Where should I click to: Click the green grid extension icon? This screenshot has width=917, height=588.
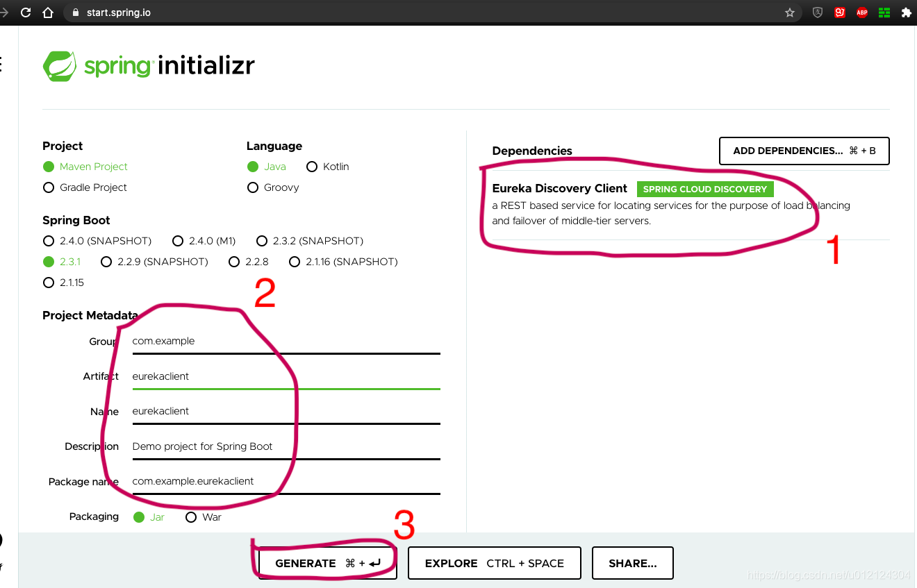[884, 12]
